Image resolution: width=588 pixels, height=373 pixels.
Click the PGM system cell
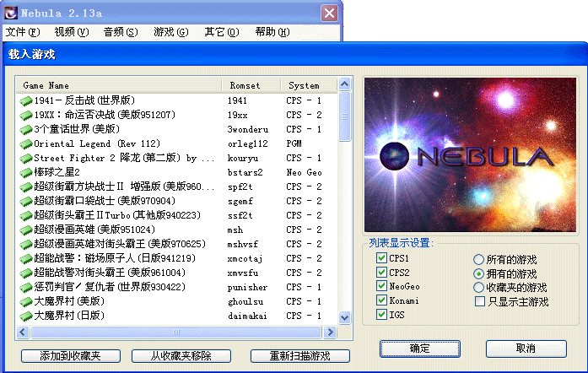coord(294,143)
